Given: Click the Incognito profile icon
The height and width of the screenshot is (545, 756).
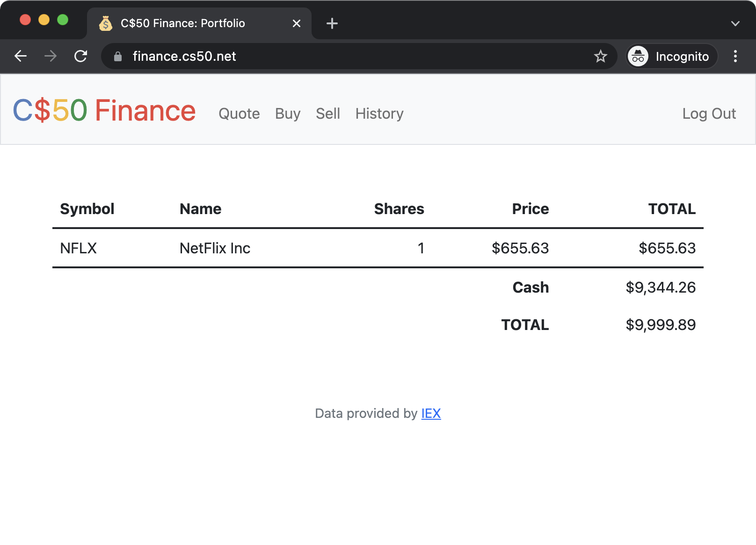Looking at the screenshot, I should 640,56.
